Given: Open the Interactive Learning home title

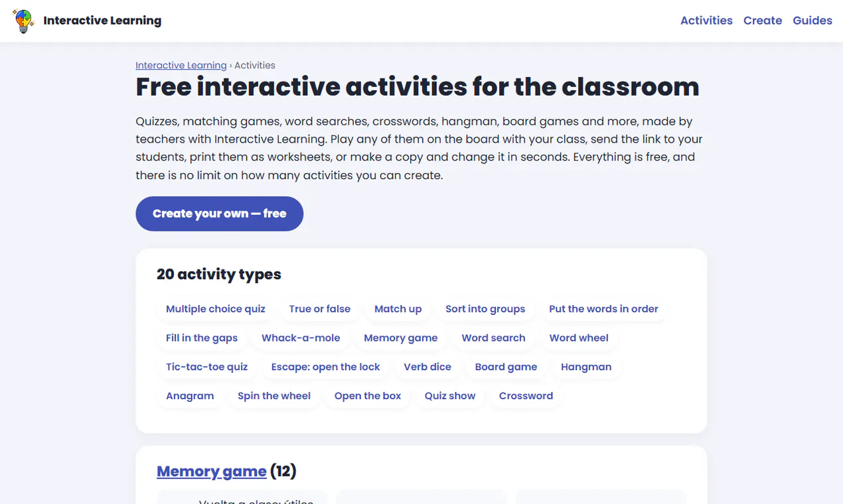Looking at the screenshot, I should pyautogui.click(x=102, y=21).
